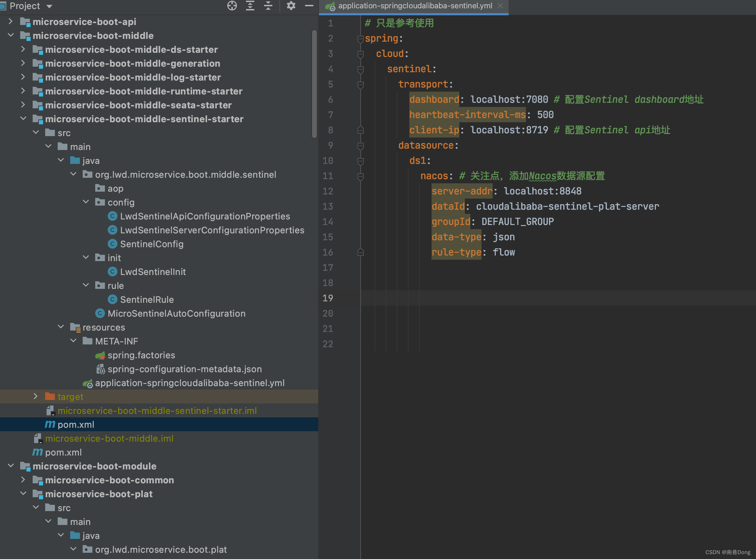Click the SentinelConfig class icon
Screen dimensions: 756x559
click(112, 244)
